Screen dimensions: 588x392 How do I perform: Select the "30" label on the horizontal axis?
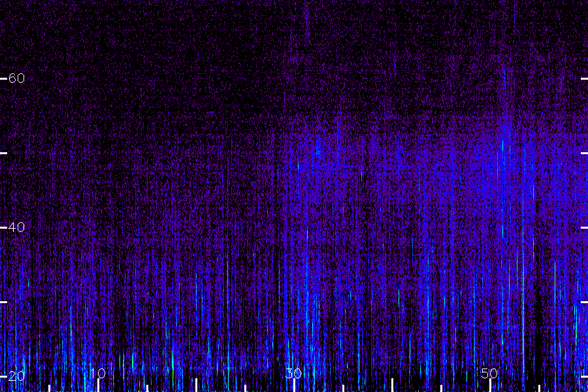click(293, 373)
